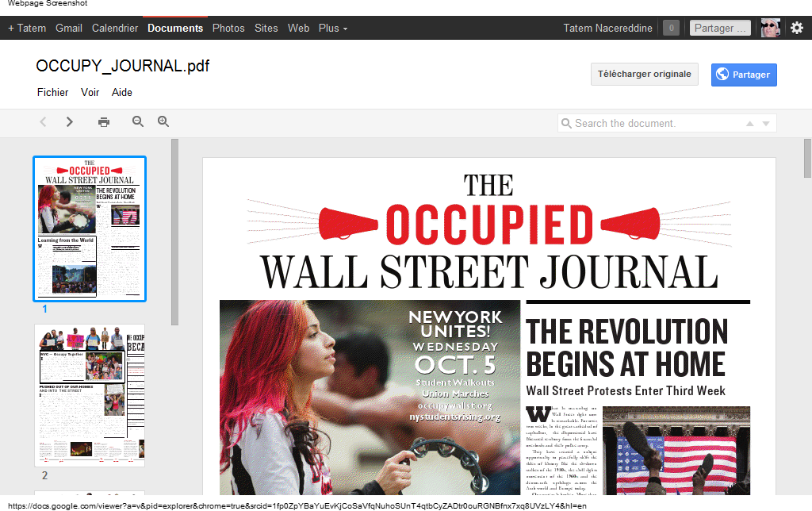Open Photos in top bar
This screenshot has width=812, height=511.
[228, 28]
